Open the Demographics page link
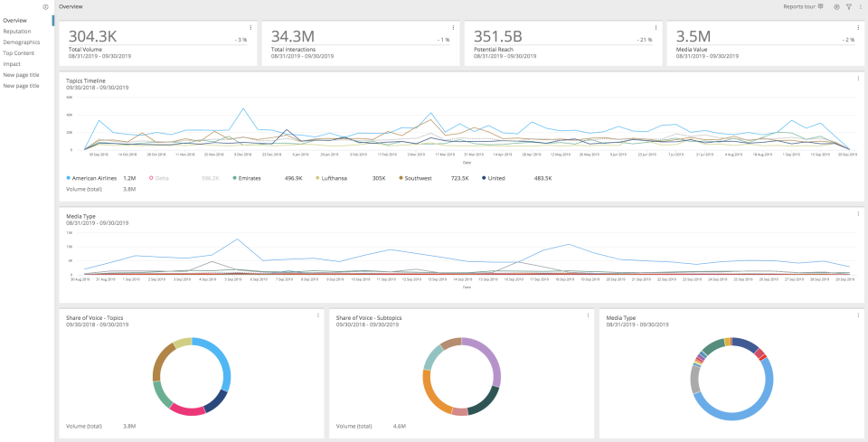868x442 pixels. 21,42
